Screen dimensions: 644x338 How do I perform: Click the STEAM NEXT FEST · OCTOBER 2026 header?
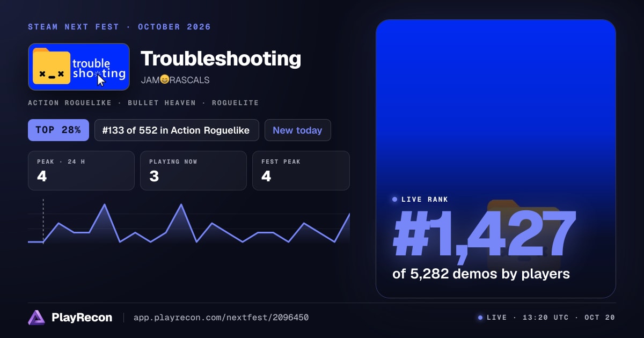[x=119, y=27]
